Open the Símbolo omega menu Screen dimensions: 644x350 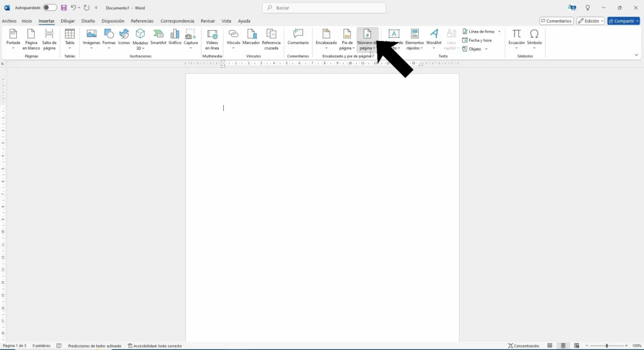(535, 40)
